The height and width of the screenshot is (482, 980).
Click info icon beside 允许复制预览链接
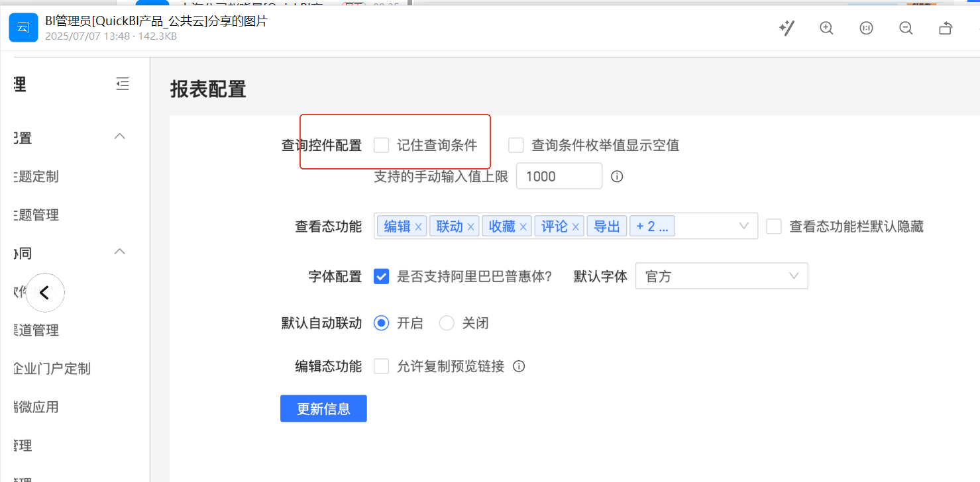(x=519, y=366)
